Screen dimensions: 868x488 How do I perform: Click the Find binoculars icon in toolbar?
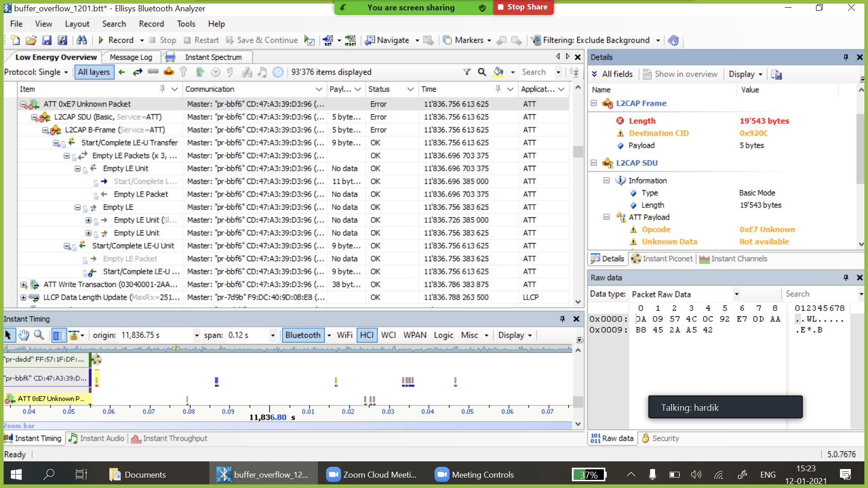81,40
